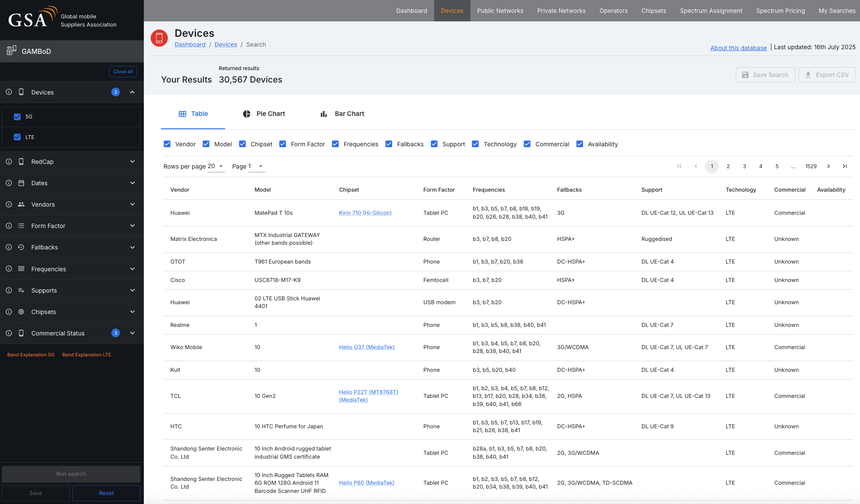This screenshot has width=860, height=504.
Task: Click the info icon beside Form Factor filter
Action: pyautogui.click(x=9, y=226)
